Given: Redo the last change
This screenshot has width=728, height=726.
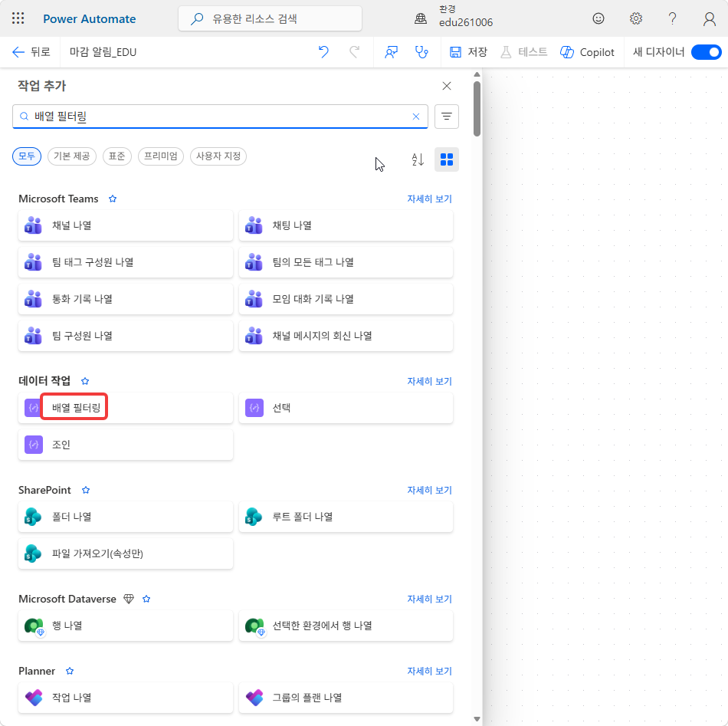Looking at the screenshot, I should point(354,52).
